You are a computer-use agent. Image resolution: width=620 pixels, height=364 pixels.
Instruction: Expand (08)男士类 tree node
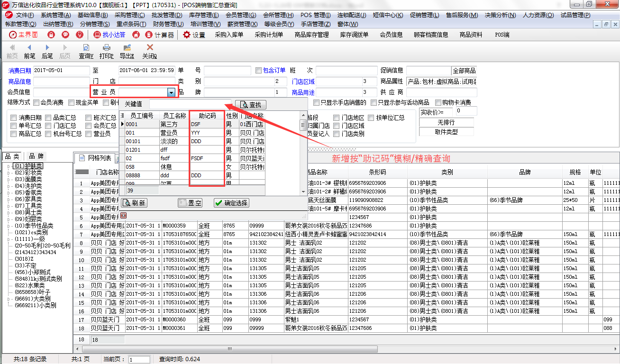pos(9,213)
